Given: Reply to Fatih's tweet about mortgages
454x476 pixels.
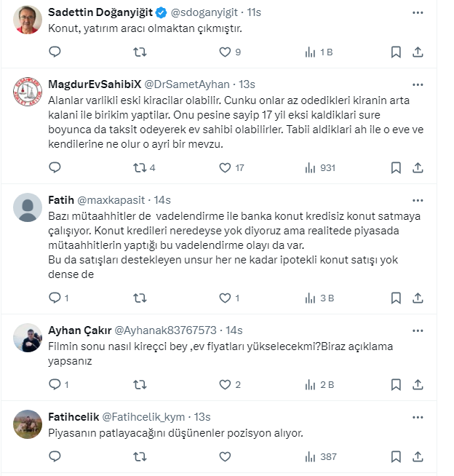Looking at the screenshot, I should click(x=55, y=297).
